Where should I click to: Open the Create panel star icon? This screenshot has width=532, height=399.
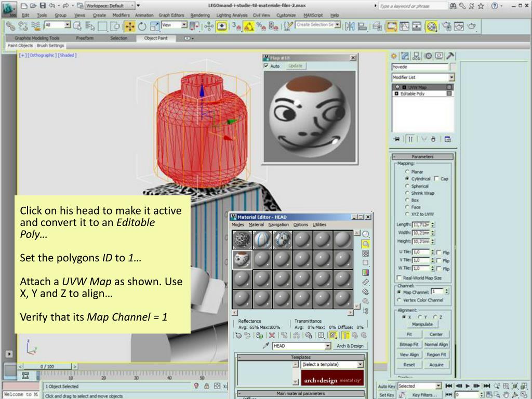(394, 56)
